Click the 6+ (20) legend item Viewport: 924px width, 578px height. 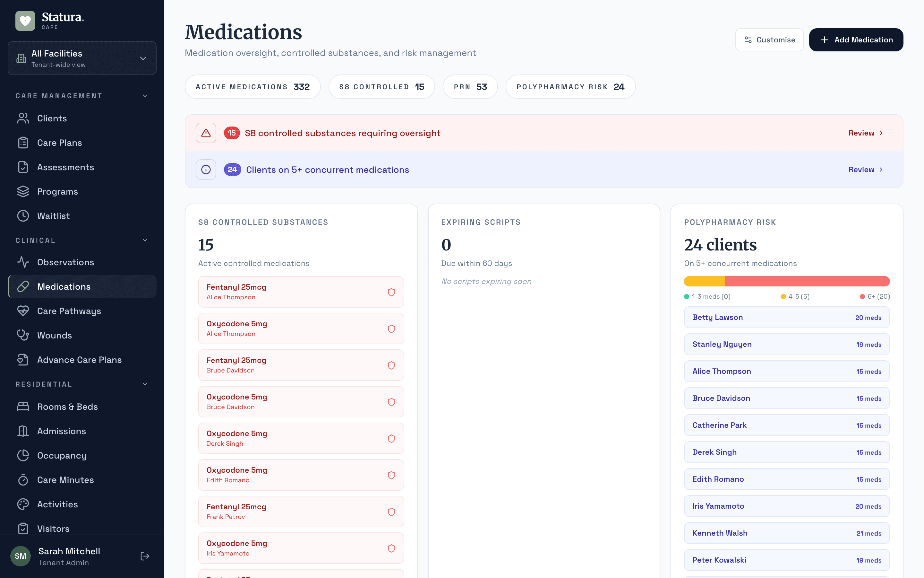(875, 297)
